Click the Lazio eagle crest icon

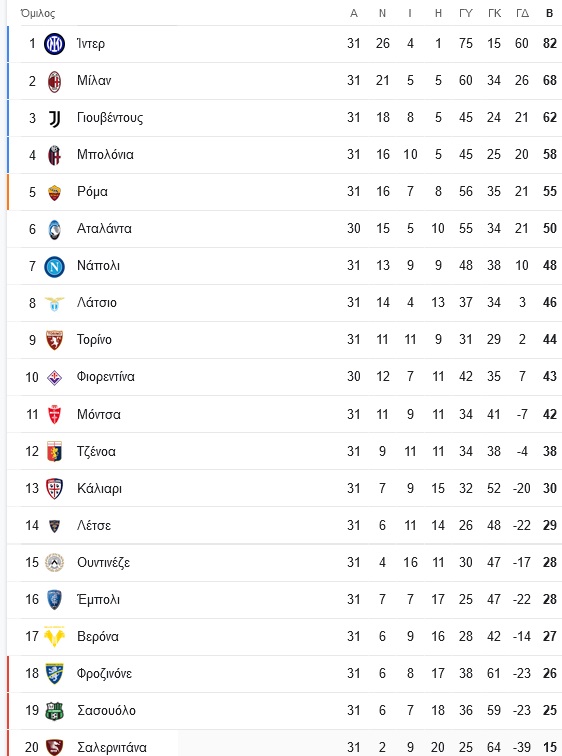[54, 303]
